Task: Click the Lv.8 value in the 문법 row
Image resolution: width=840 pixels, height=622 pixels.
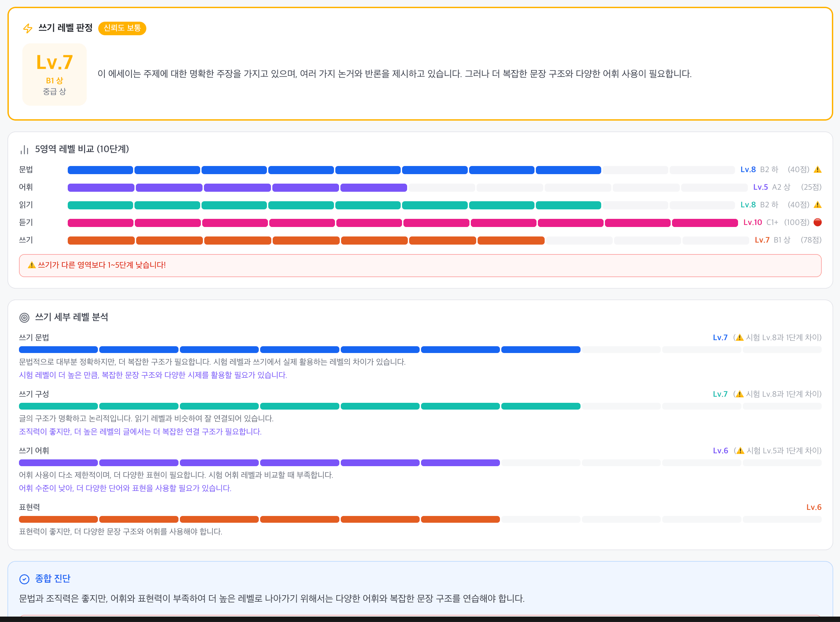Action: coord(748,169)
